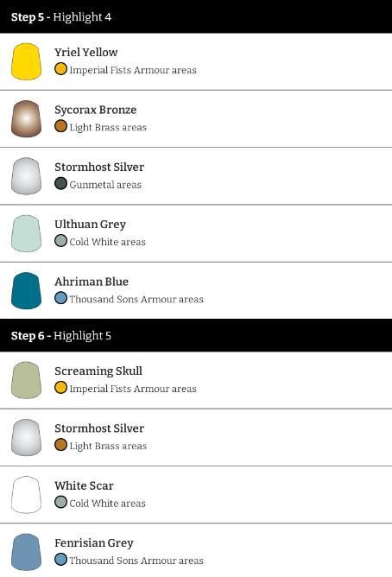Select the Fenrisian Grey title text
The height and width of the screenshot is (577, 392).
pos(94,543)
